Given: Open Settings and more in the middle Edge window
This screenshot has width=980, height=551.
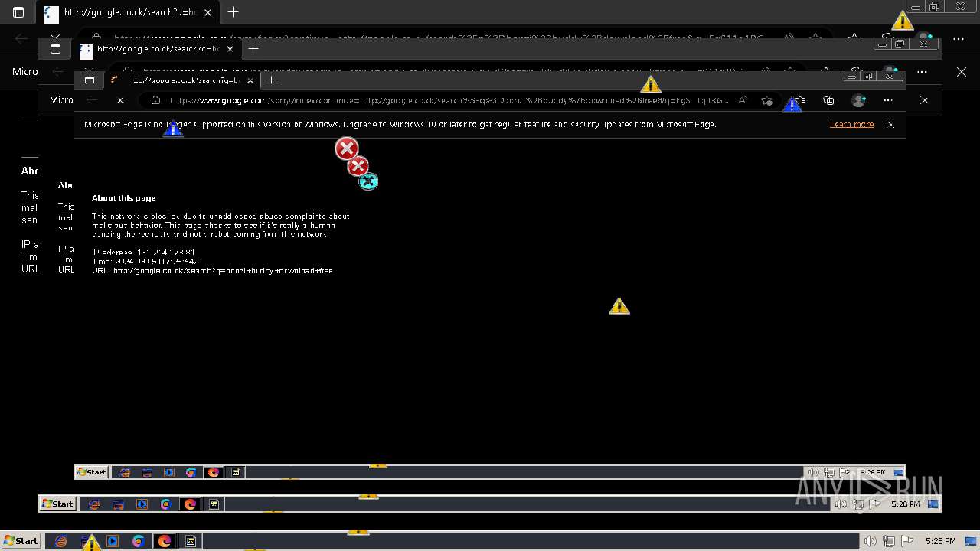Looking at the screenshot, I should coord(922,72).
